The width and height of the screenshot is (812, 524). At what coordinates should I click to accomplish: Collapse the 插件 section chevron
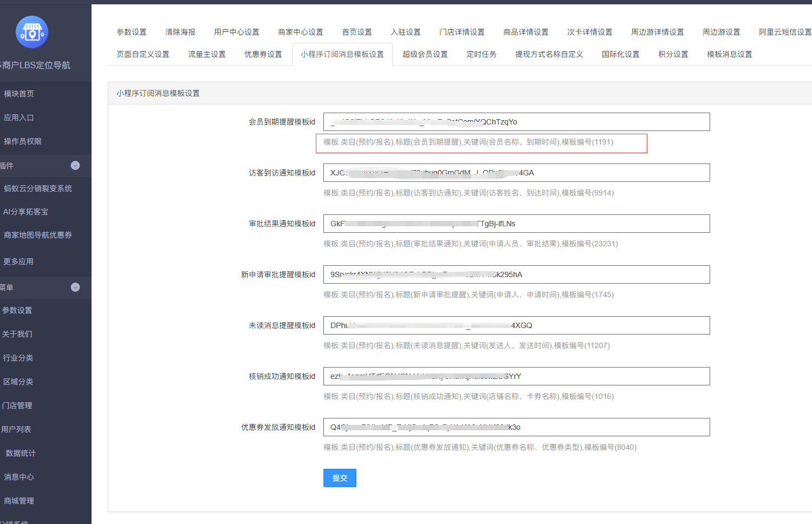(75, 166)
